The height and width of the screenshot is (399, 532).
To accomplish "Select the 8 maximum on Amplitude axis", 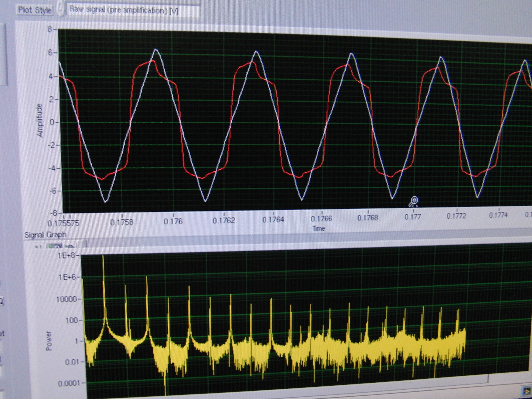I will (x=50, y=29).
